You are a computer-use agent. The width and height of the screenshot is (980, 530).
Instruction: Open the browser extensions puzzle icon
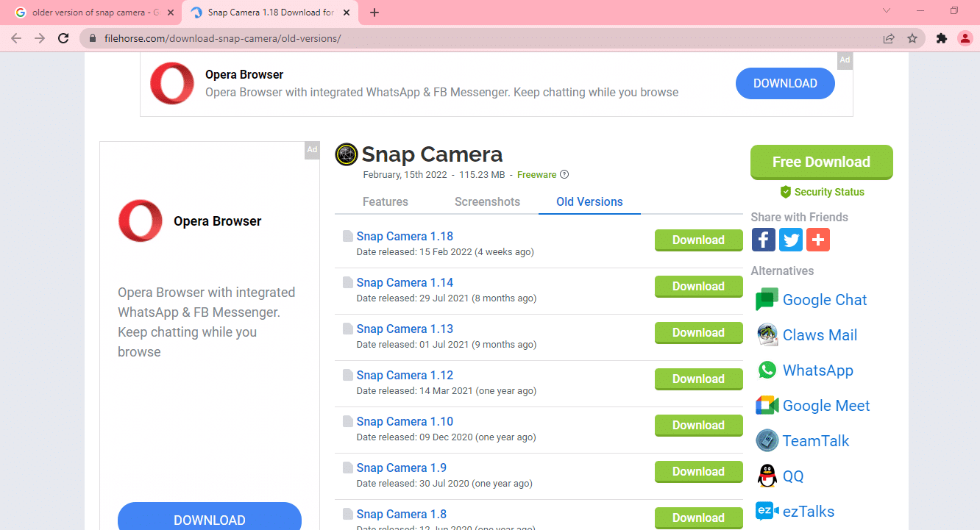[941, 38]
